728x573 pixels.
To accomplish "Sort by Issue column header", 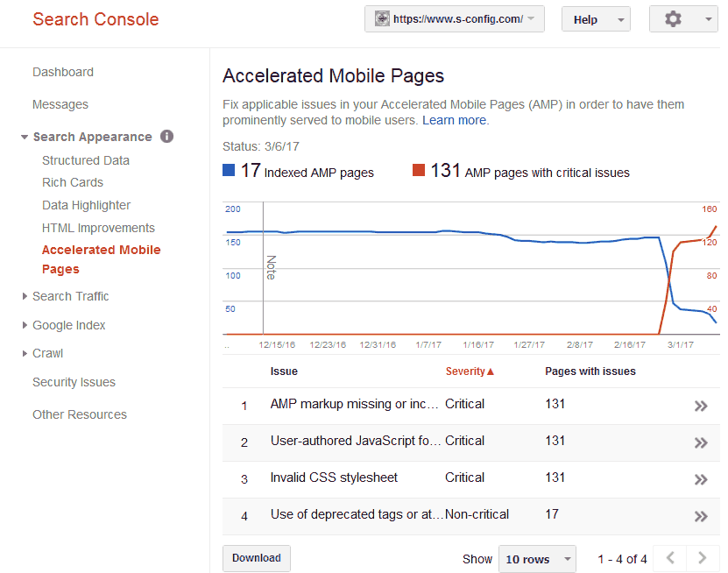I will pyautogui.click(x=284, y=371).
